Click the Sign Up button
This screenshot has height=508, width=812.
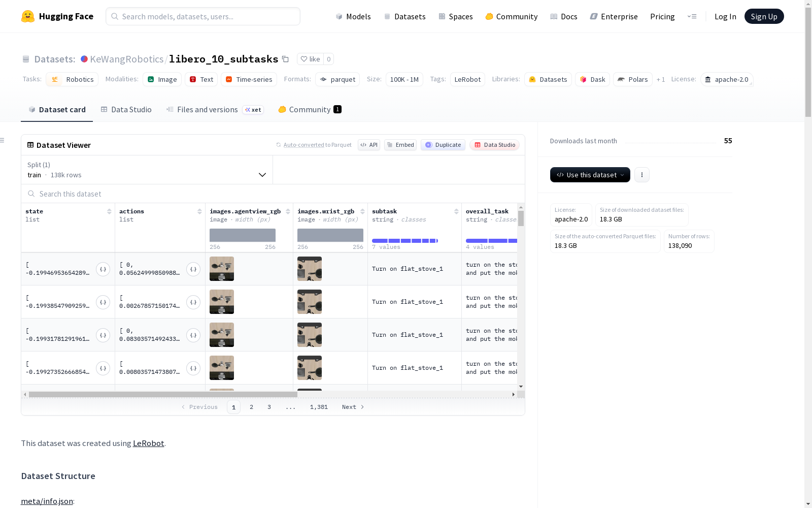[764, 16]
